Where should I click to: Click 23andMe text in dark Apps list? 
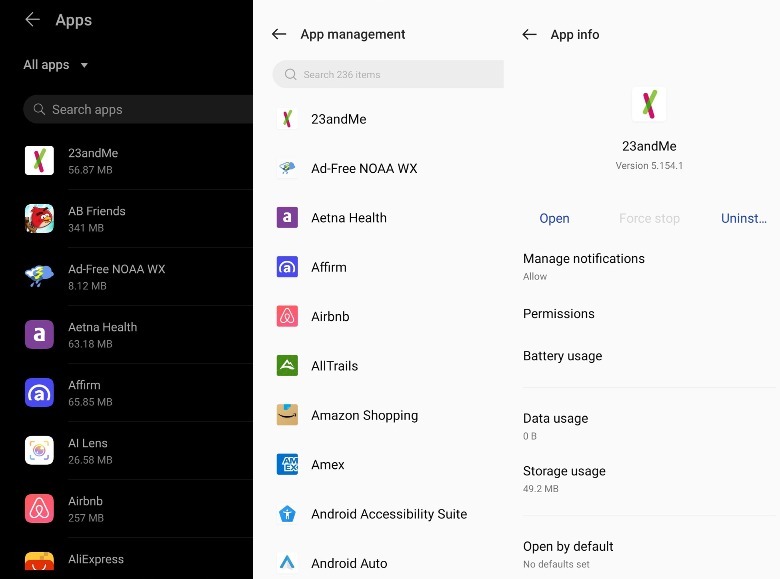(93, 153)
